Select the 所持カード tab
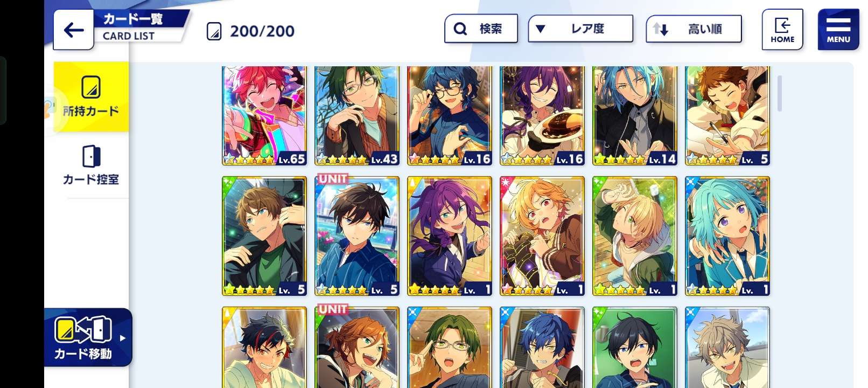Screen dimensions: 868x388 point(91,96)
